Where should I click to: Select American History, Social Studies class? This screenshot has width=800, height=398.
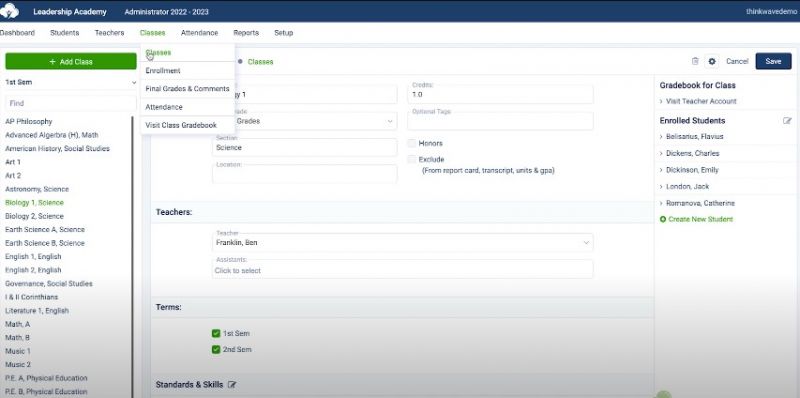57,148
